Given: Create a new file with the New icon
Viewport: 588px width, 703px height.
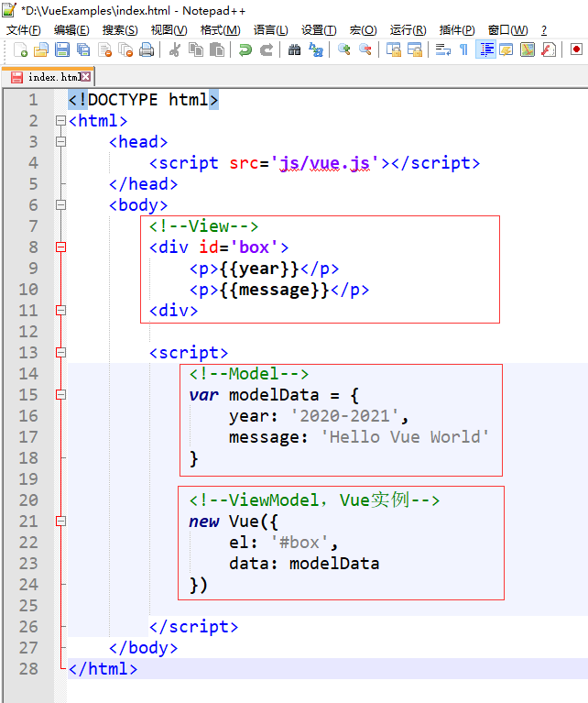Looking at the screenshot, I should (x=20, y=49).
